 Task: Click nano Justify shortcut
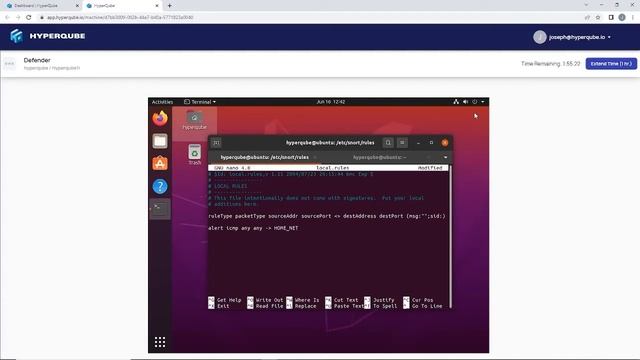(379, 300)
